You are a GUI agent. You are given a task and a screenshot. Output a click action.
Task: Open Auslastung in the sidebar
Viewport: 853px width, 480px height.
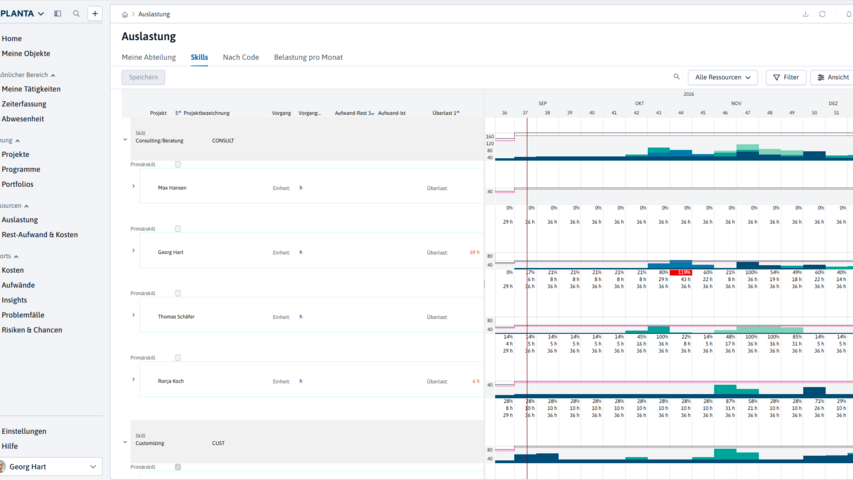pos(20,220)
